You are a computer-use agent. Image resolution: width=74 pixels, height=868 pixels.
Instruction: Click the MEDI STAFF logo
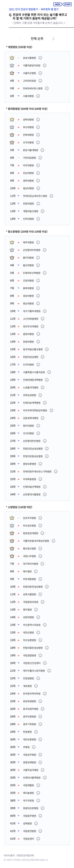(63, 4)
